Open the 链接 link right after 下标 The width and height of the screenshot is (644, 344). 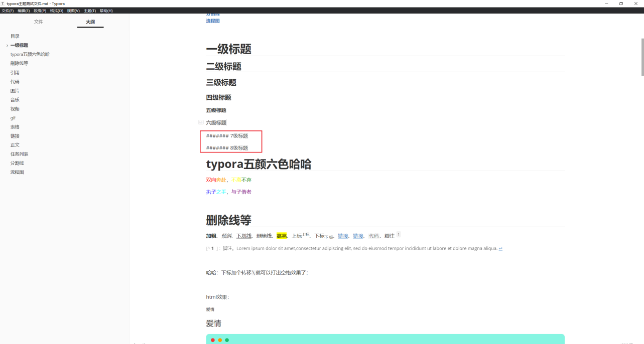tap(343, 236)
